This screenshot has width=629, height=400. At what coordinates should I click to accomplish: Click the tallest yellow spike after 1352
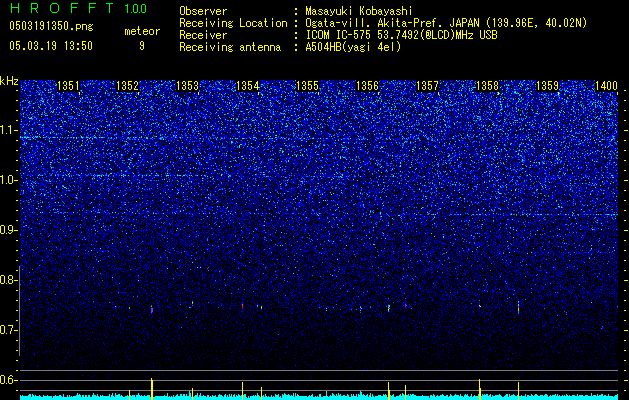coord(152,389)
